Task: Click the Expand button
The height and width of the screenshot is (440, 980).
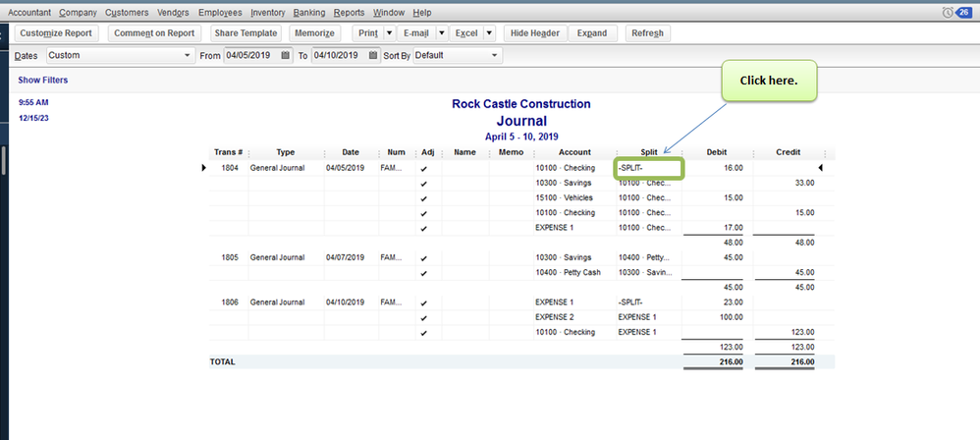Action: pos(592,33)
